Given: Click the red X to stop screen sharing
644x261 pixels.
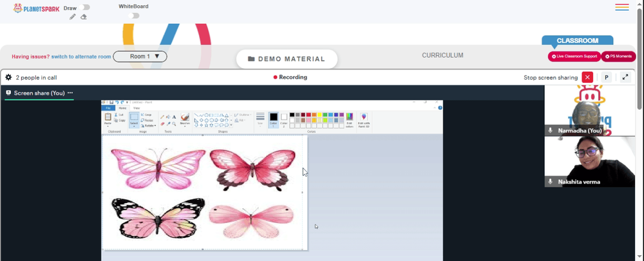Looking at the screenshot, I should pyautogui.click(x=588, y=77).
